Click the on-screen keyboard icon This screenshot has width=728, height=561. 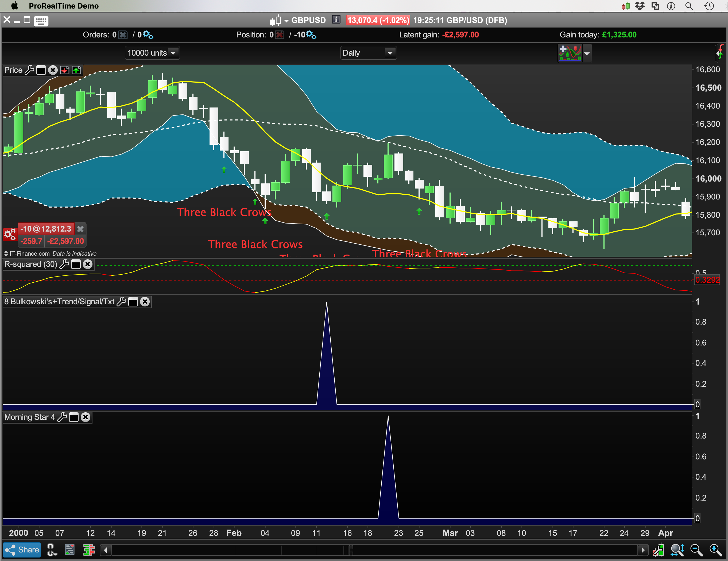click(x=41, y=21)
